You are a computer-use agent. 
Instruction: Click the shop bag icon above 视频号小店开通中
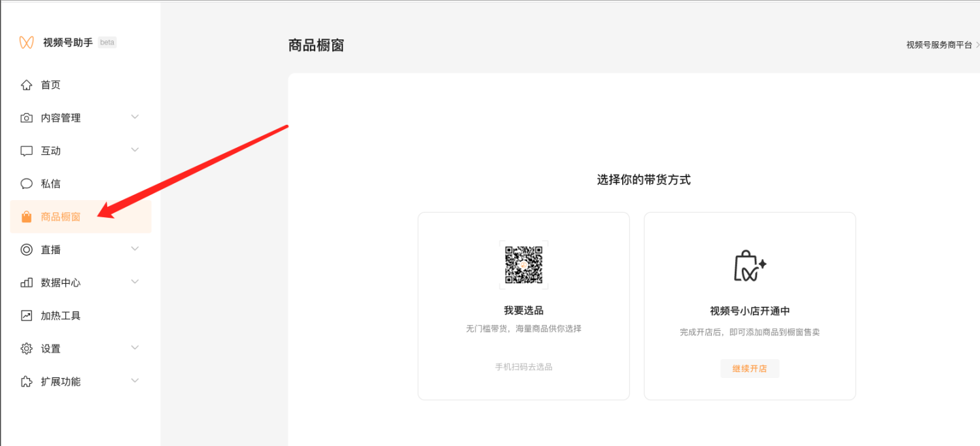pyautogui.click(x=750, y=265)
